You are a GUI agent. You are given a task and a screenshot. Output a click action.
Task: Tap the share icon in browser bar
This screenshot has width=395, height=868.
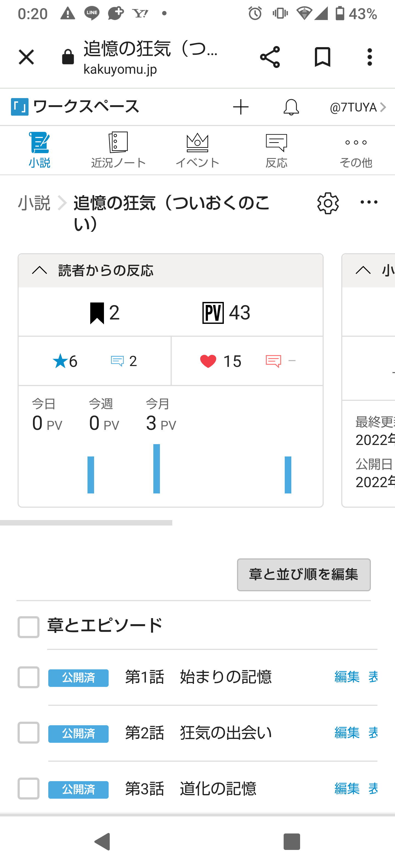pos(270,57)
